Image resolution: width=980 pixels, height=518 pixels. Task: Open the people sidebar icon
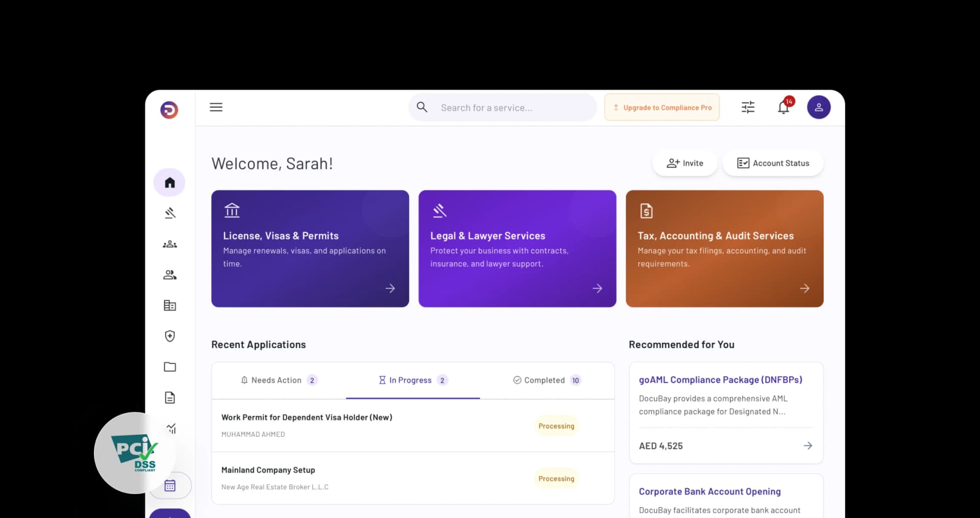point(170,275)
